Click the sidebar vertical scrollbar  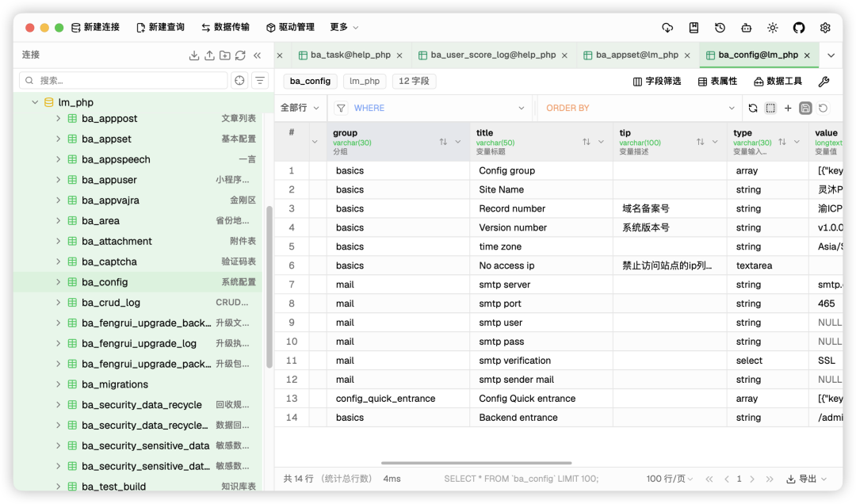(x=269, y=287)
